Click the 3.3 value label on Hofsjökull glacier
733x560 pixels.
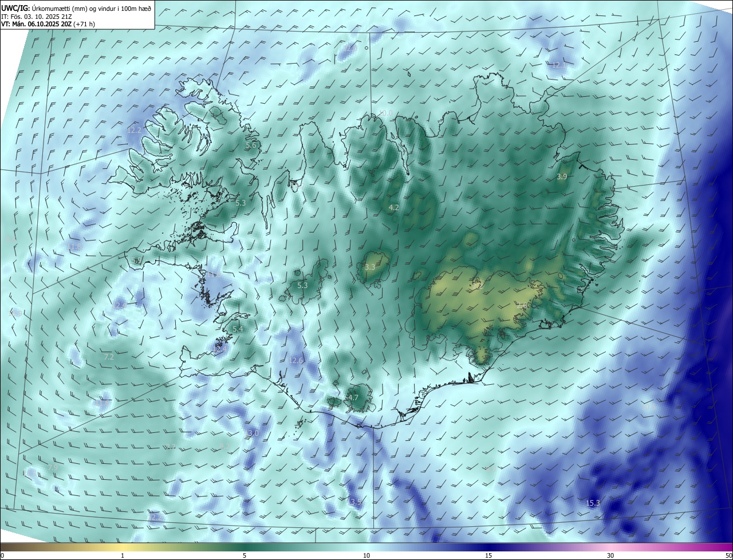coord(370,267)
